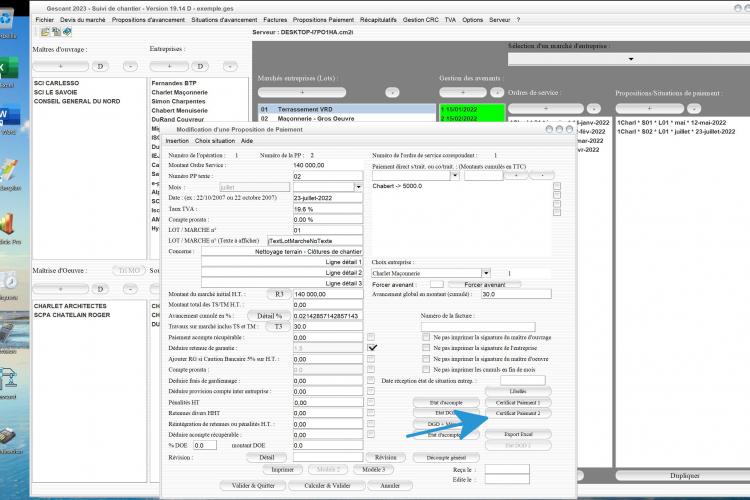Click Calculer & Valider button
Viewport: 750px width, 500px height.
tap(327, 485)
